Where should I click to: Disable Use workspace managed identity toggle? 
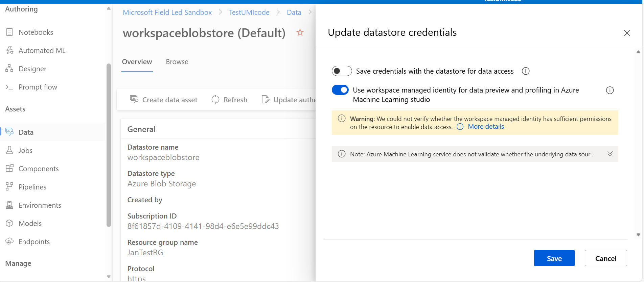coord(340,90)
